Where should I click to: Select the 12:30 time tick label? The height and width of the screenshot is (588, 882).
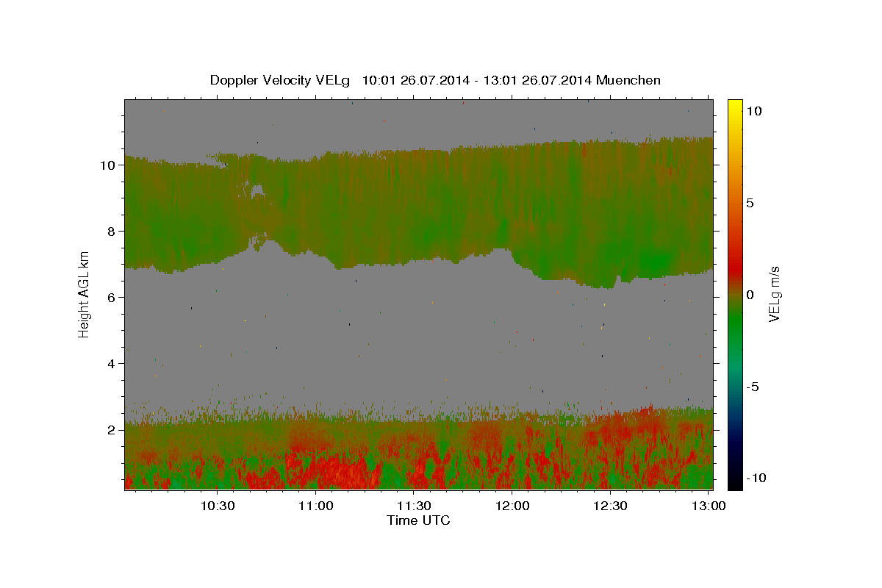tap(610, 506)
